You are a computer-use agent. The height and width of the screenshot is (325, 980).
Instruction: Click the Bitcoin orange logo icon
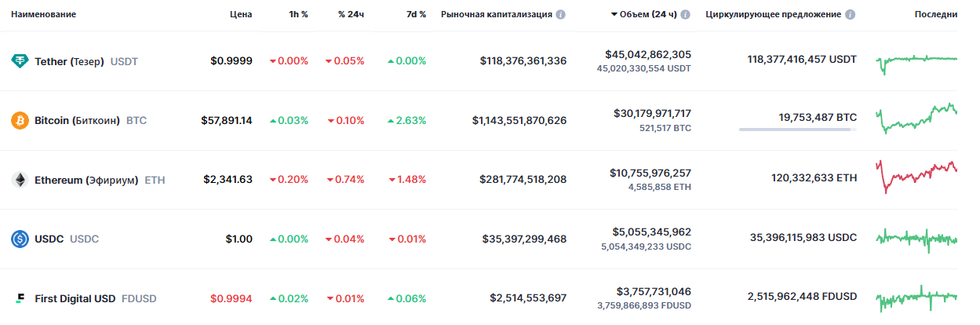tap(20, 121)
